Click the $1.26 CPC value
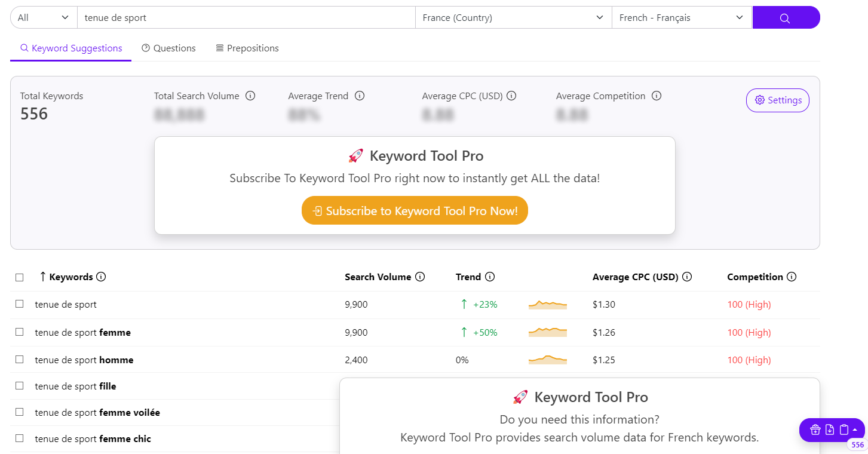The height and width of the screenshot is (454, 868). (604, 333)
